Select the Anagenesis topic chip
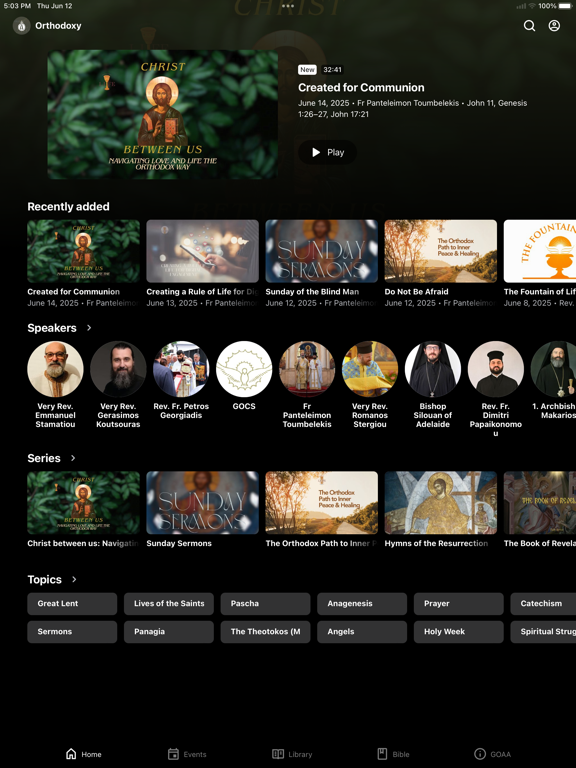 point(362,604)
